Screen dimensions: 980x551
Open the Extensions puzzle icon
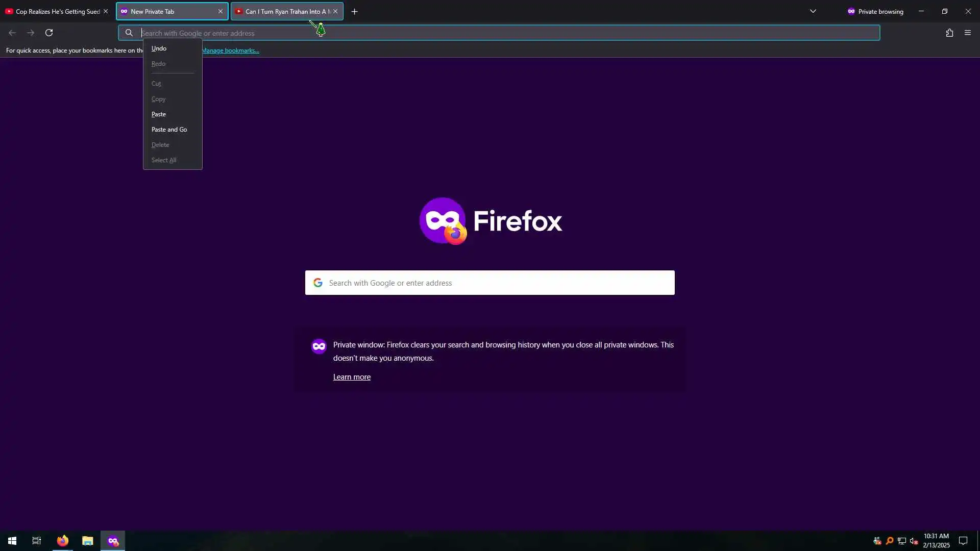coord(949,33)
